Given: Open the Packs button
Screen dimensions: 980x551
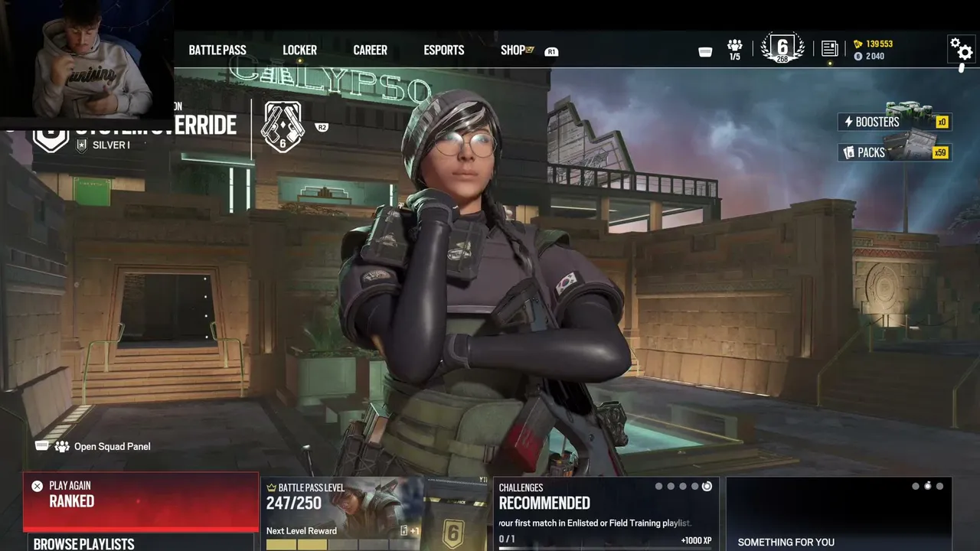Looking at the screenshot, I should point(895,152).
